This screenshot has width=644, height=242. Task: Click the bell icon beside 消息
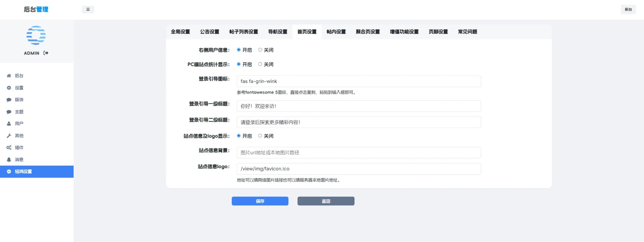coord(9,160)
